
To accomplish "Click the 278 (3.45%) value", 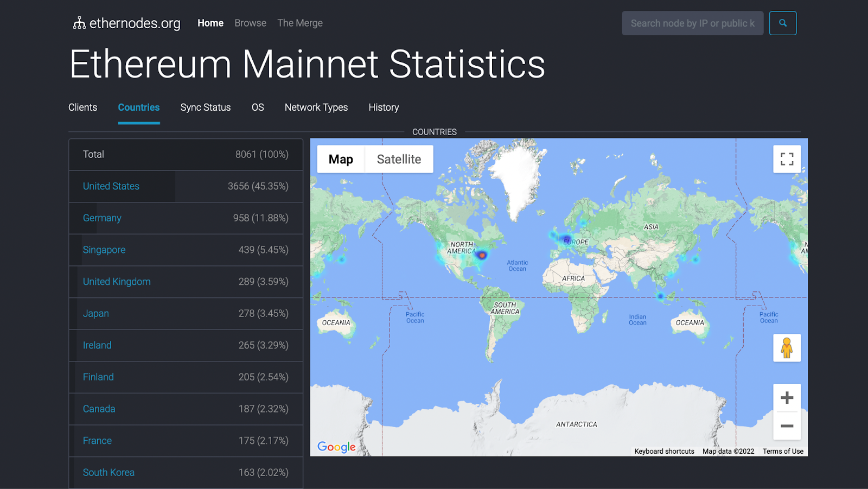I will pos(264,314).
